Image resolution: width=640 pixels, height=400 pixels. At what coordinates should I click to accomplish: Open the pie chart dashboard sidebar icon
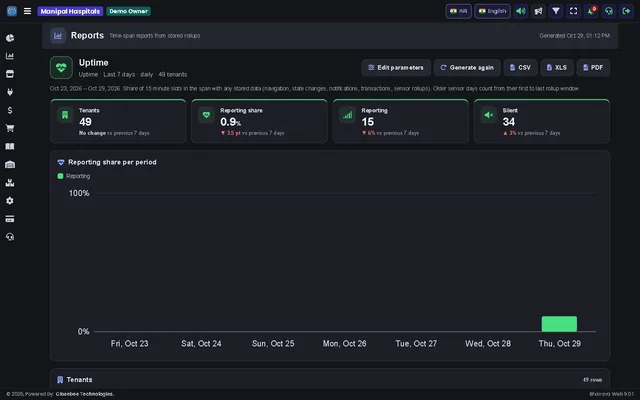click(10, 38)
